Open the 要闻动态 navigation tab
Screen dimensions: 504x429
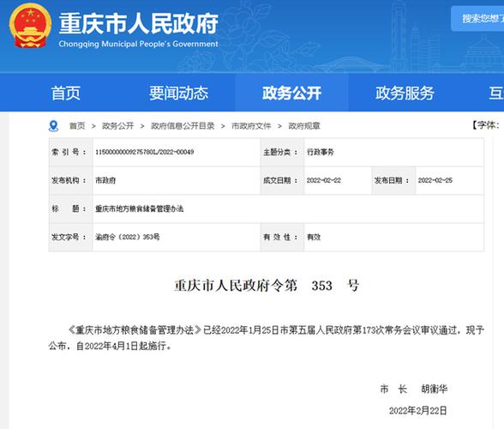(178, 93)
